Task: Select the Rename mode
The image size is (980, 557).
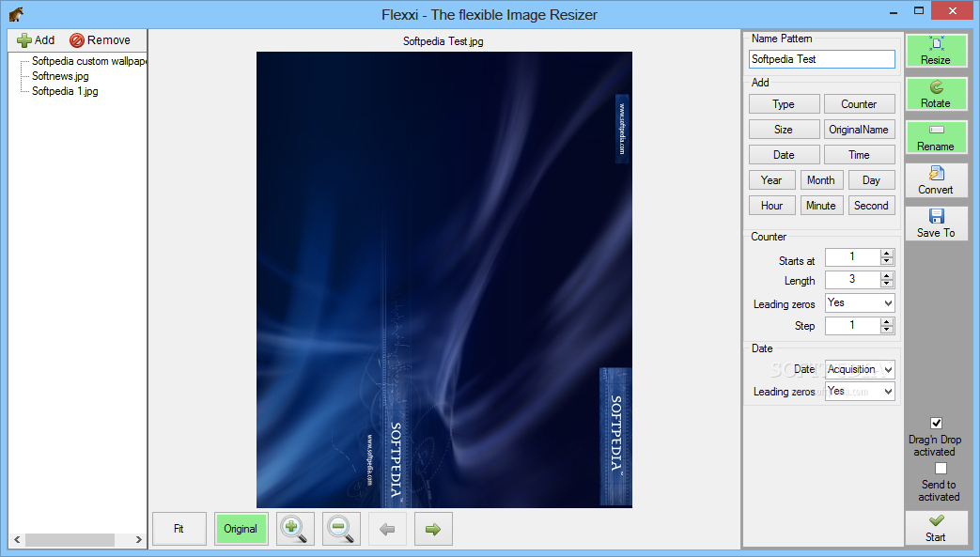Action: [936, 137]
